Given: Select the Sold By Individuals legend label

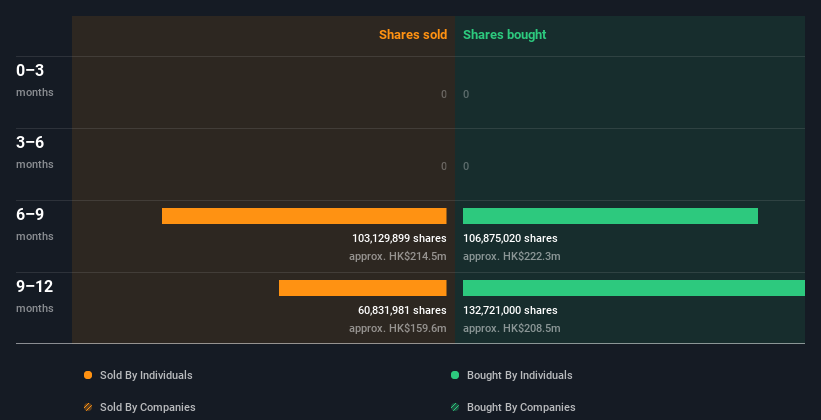Looking at the screenshot, I should click(146, 375).
